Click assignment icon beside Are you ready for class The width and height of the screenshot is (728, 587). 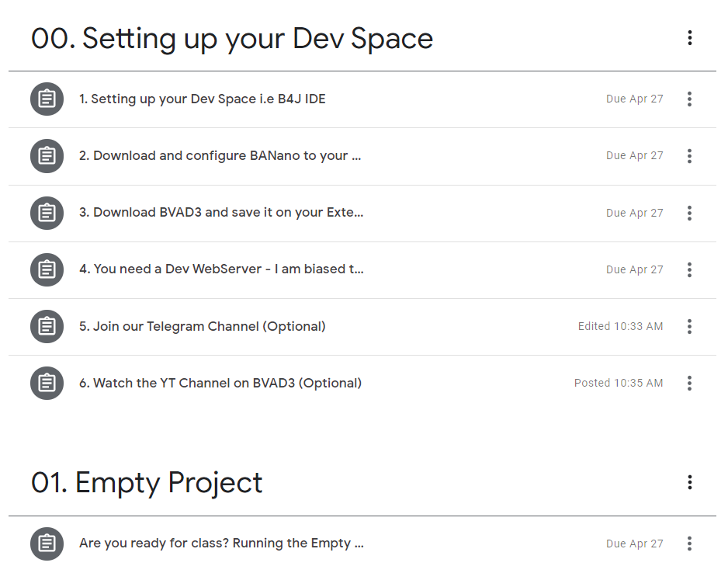tap(47, 544)
